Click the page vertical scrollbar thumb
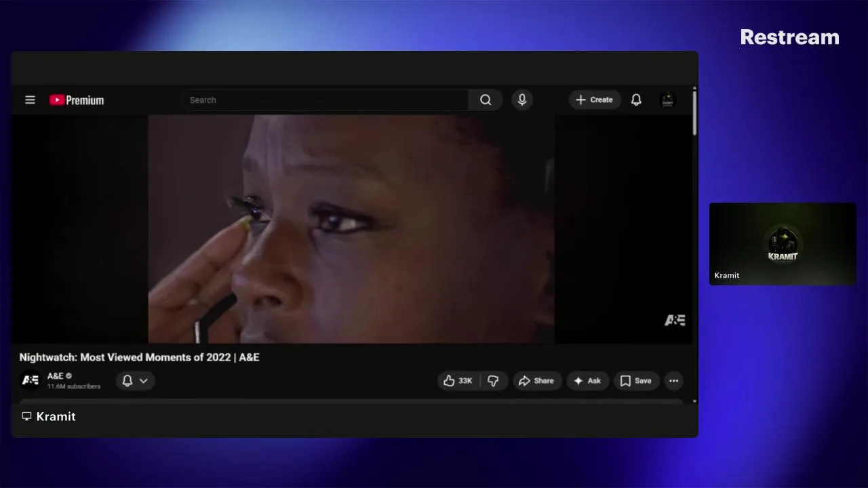 [x=694, y=112]
